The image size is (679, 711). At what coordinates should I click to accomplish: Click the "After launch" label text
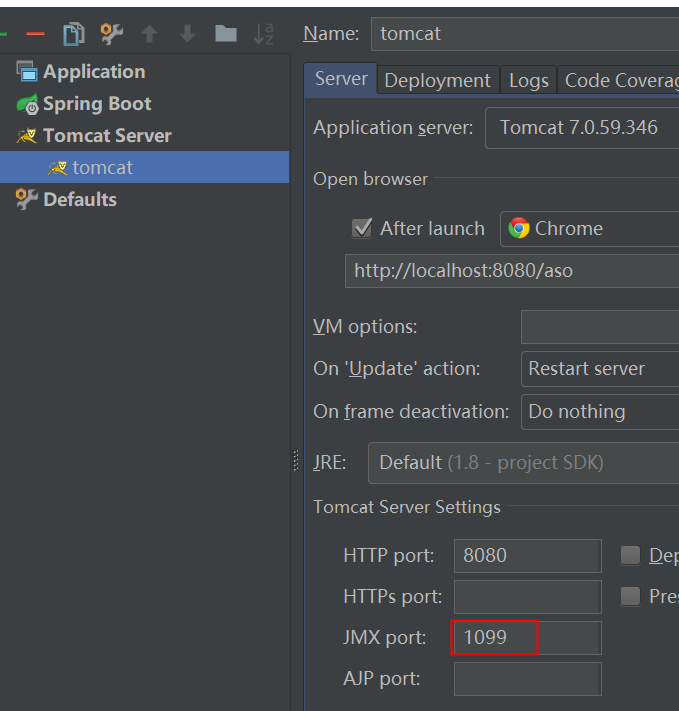point(432,229)
